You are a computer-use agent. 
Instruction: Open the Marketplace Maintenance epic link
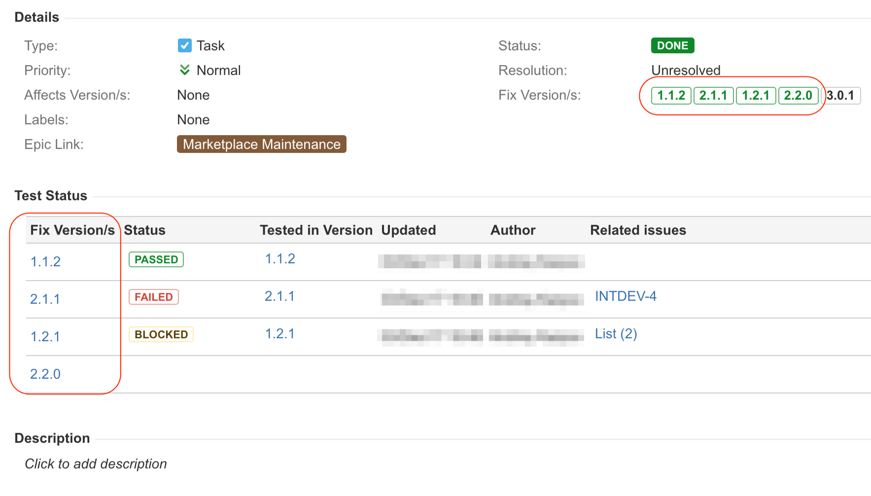[x=261, y=144]
